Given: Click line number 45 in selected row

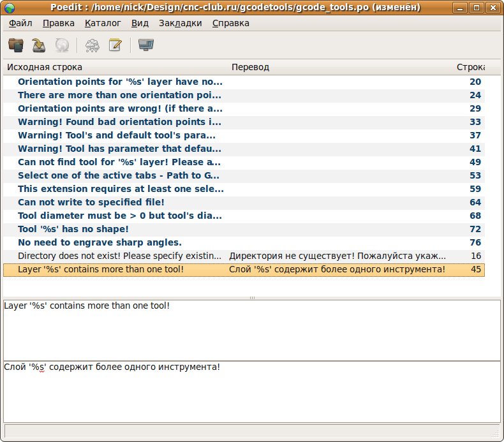Looking at the screenshot, I should pos(476,269).
